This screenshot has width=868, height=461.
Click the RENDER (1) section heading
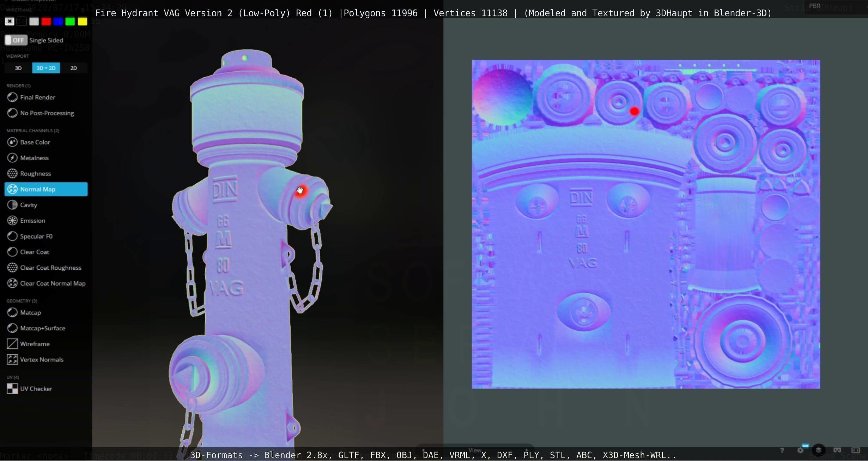[x=18, y=86]
